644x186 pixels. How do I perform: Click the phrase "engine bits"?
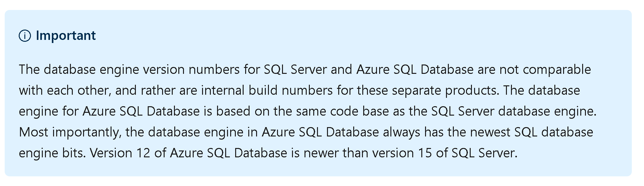click(x=52, y=153)
